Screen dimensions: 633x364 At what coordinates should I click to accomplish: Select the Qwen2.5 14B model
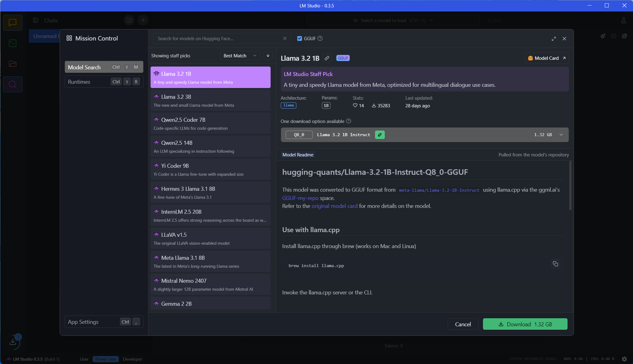(x=210, y=147)
